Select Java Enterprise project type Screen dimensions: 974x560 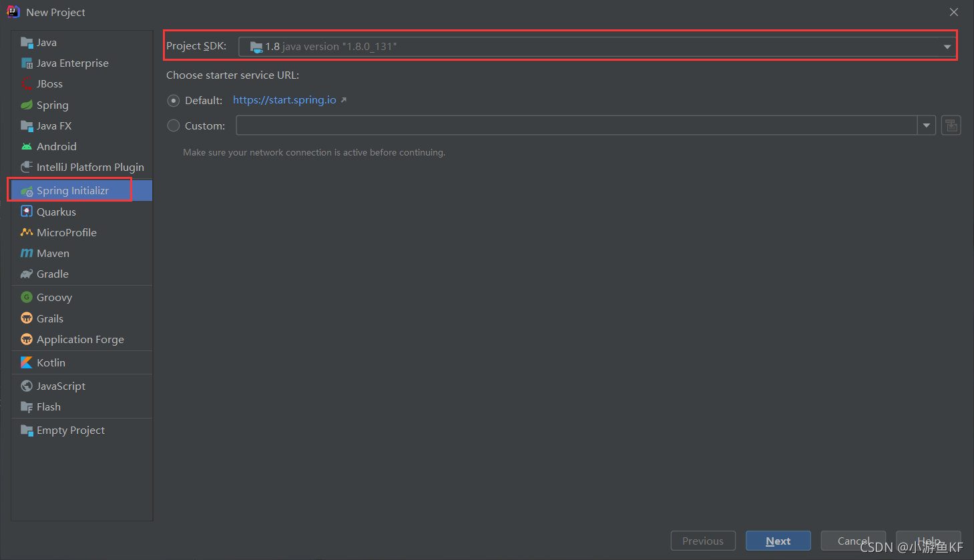pos(82,63)
